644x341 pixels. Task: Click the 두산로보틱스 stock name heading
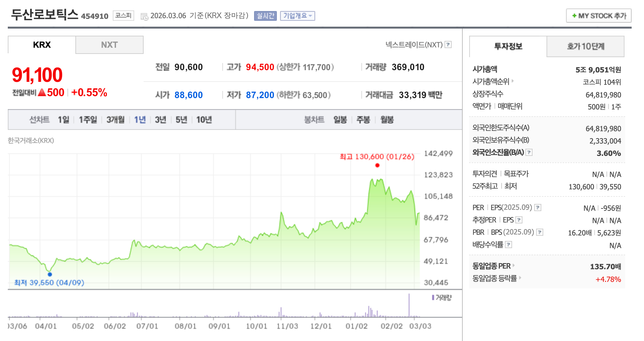coord(45,15)
